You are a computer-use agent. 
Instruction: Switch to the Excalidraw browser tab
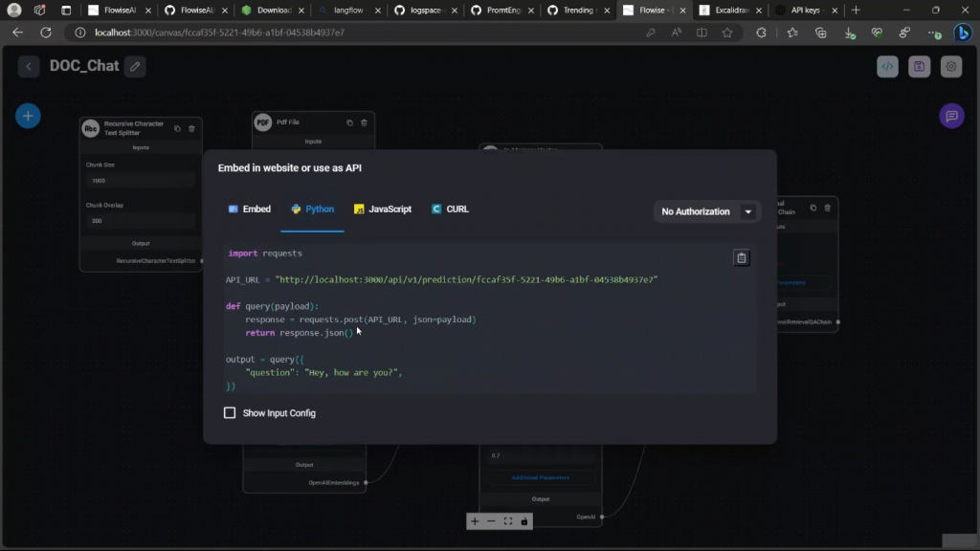click(729, 10)
